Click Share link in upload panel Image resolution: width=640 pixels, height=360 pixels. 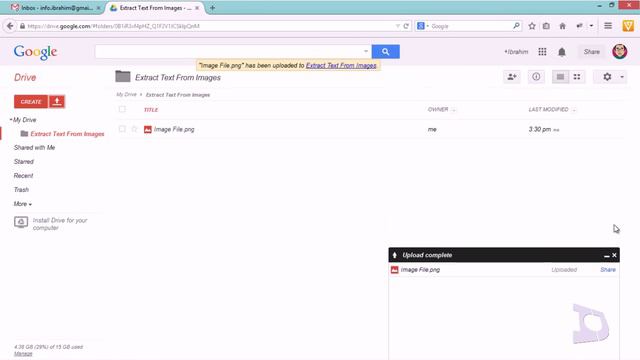coord(608,270)
